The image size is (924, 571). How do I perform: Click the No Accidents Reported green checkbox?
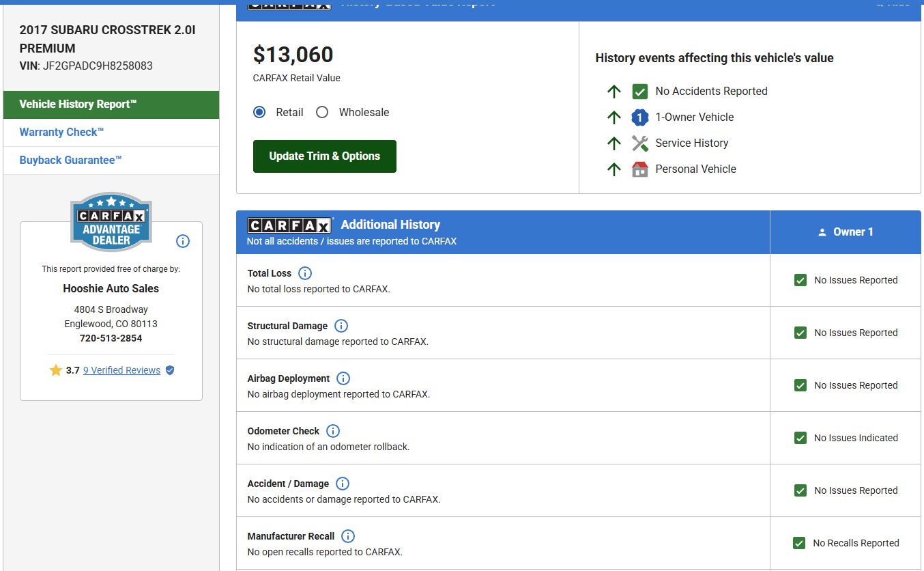[x=639, y=92]
